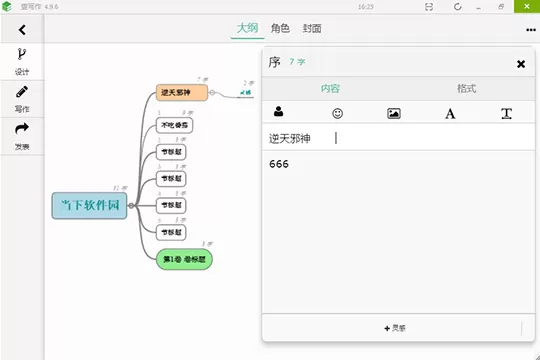Image resolution: width=540 pixels, height=360 pixels.
Task: Open the three-dot more options menu
Action: pyautogui.click(x=531, y=30)
